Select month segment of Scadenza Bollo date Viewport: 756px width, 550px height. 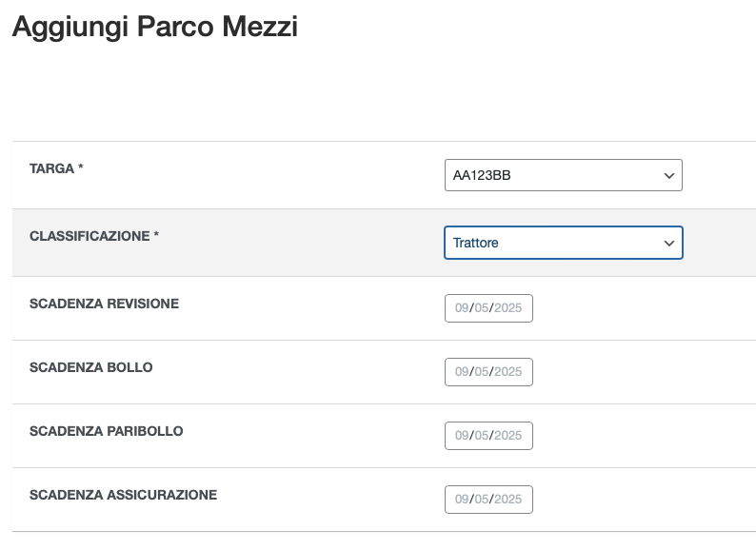coord(481,372)
